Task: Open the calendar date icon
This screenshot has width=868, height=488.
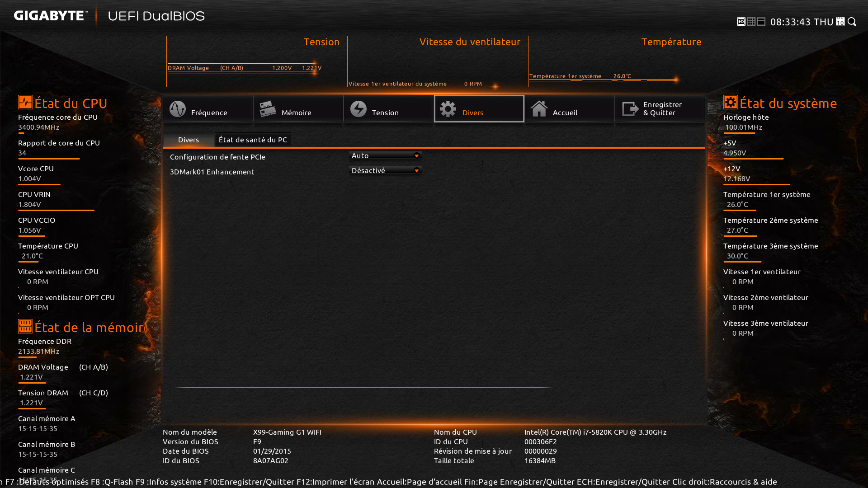Action: pos(840,22)
